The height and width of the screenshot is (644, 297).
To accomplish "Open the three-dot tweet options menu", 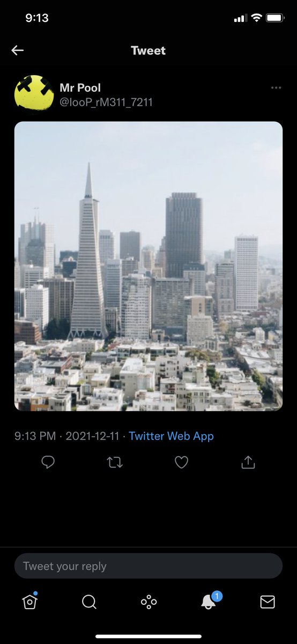I will (276, 87).
